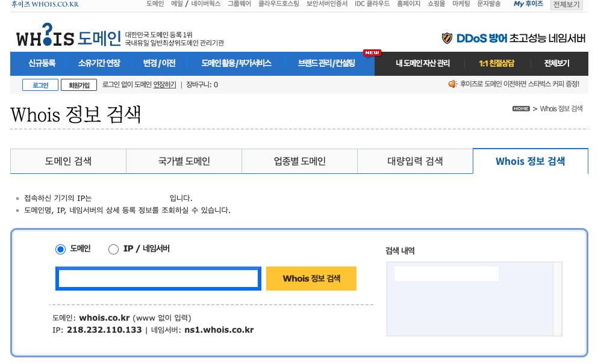
Task: Open the 장바구니: 0 cart link
Action: coord(202,85)
